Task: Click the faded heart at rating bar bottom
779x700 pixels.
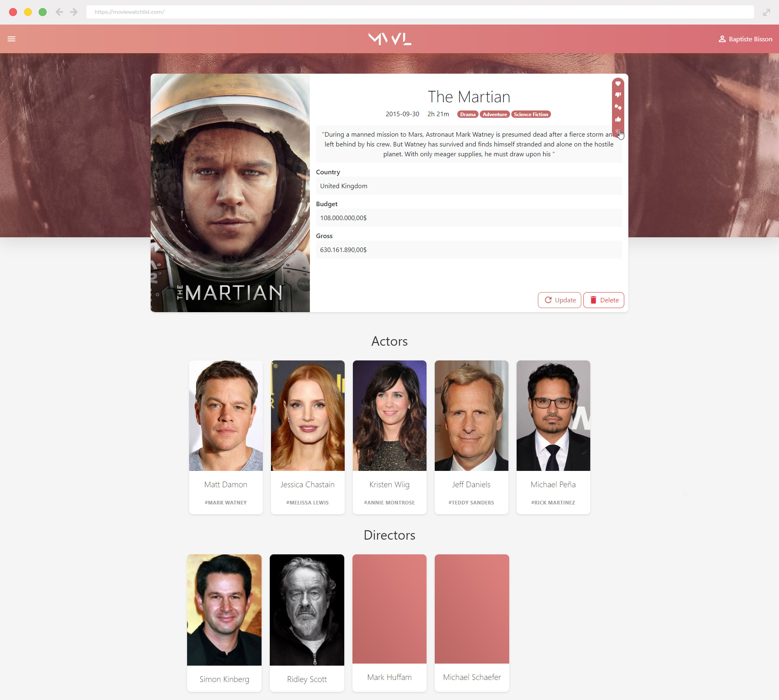Action: click(x=618, y=131)
